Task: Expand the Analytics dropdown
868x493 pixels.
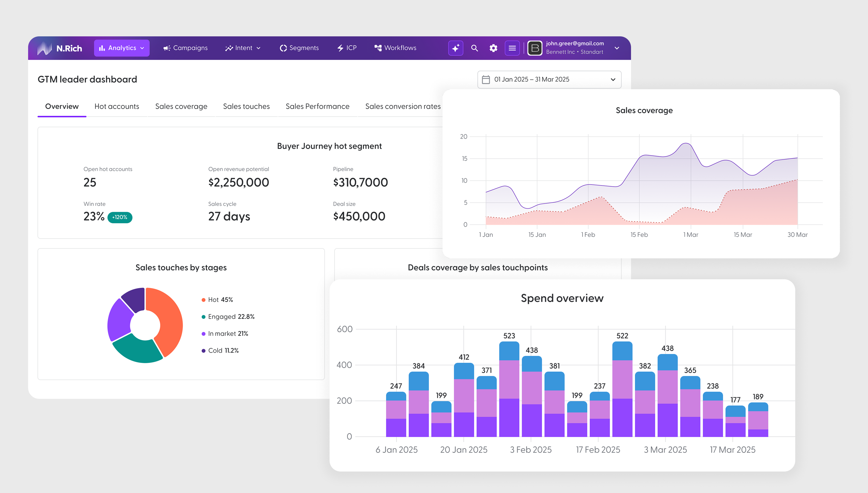Action: (x=122, y=48)
